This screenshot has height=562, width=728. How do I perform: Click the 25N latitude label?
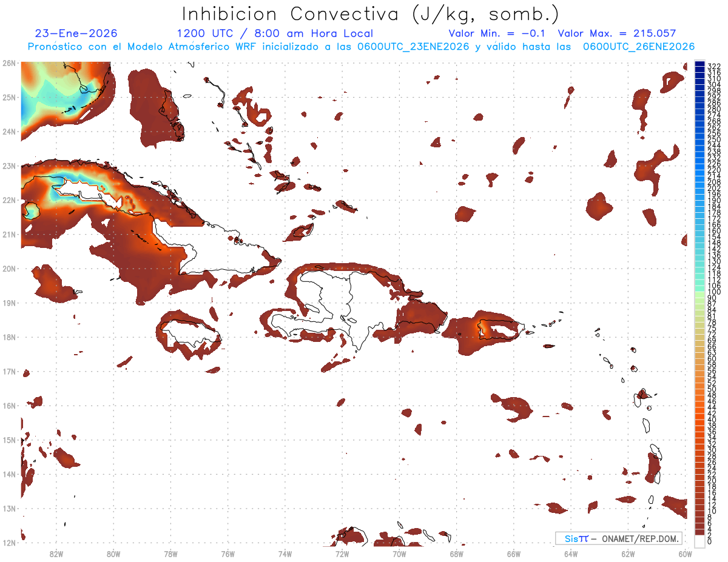pyautogui.click(x=9, y=97)
